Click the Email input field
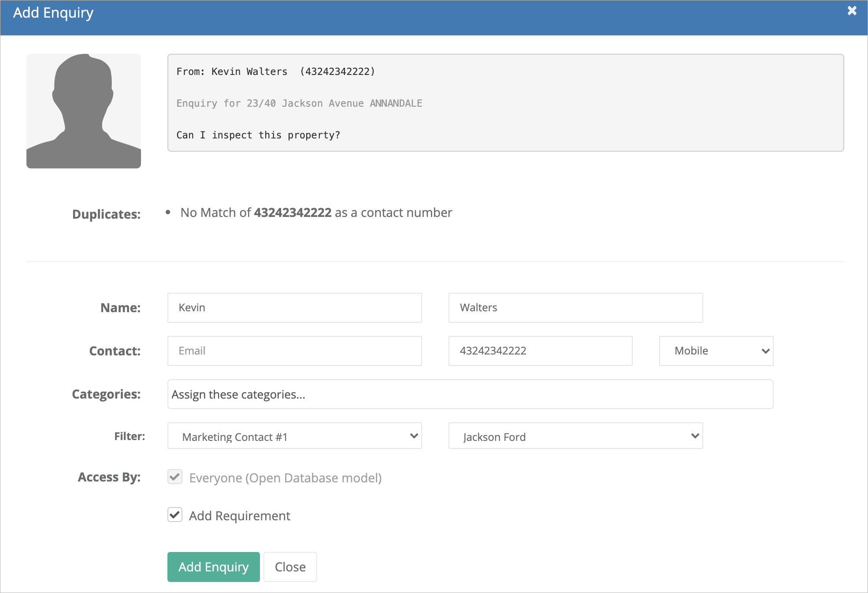This screenshot has width=868, height=593. pyautogui.click(x=294, y=351)
